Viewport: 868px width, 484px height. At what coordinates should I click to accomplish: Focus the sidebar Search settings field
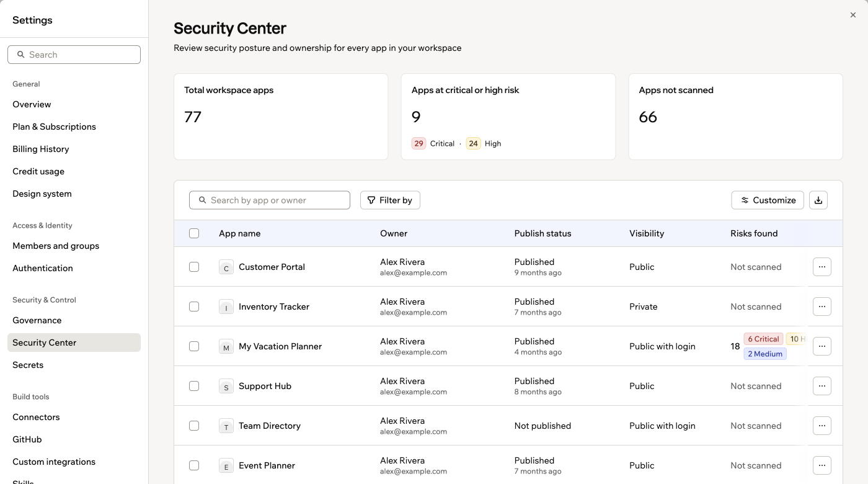click(74, 55)
